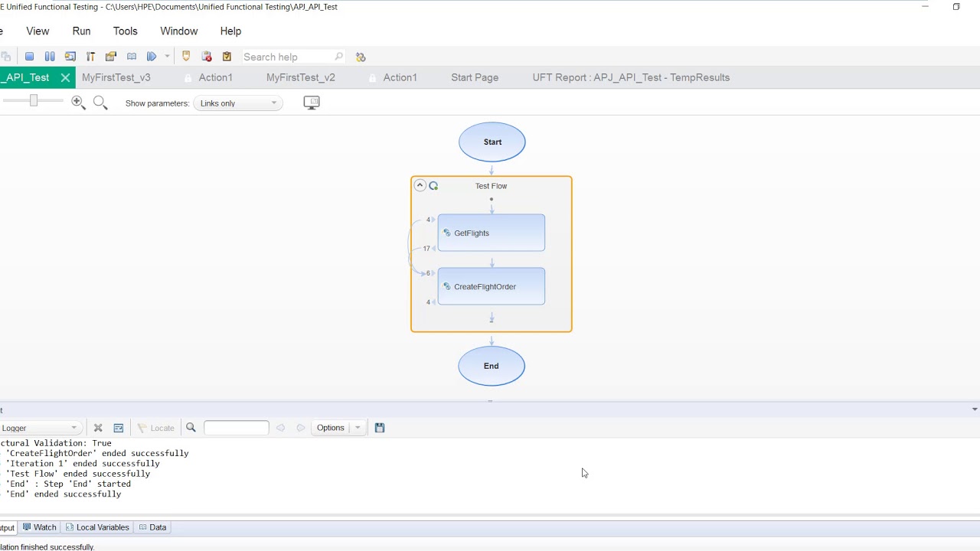The height and width of the screenshot is (551, 980).
Task: Click the GetFlights step type icon
Action: point(447,233)
